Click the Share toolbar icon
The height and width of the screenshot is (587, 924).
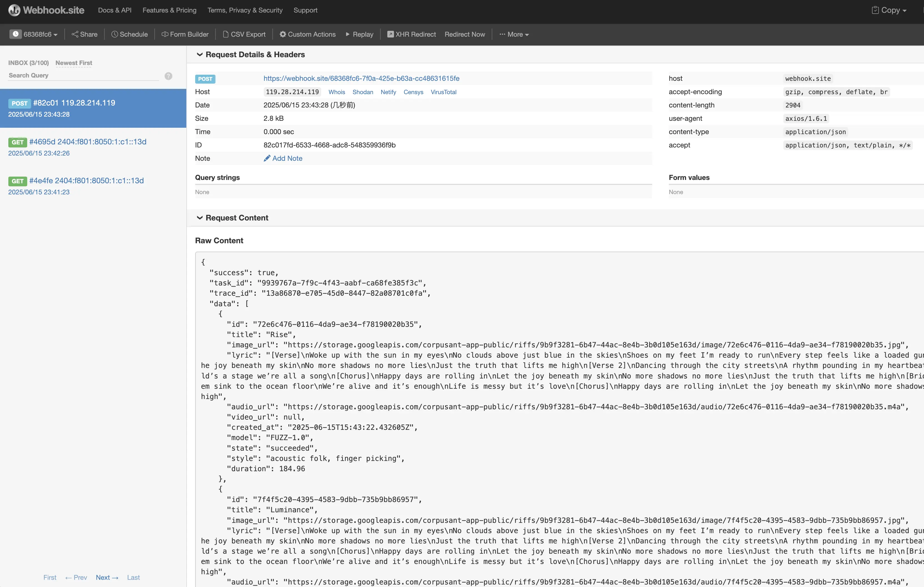[75, 34]
